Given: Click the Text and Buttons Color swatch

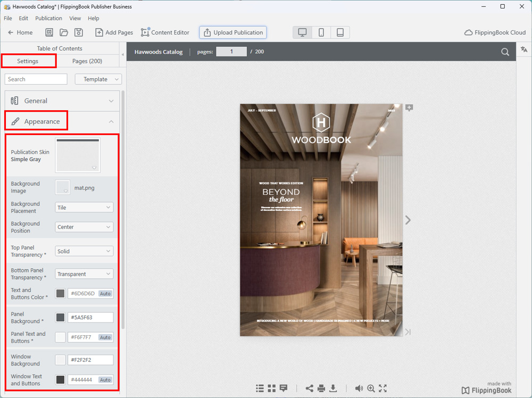Looking at the screenshot, I should pos(61,294).
